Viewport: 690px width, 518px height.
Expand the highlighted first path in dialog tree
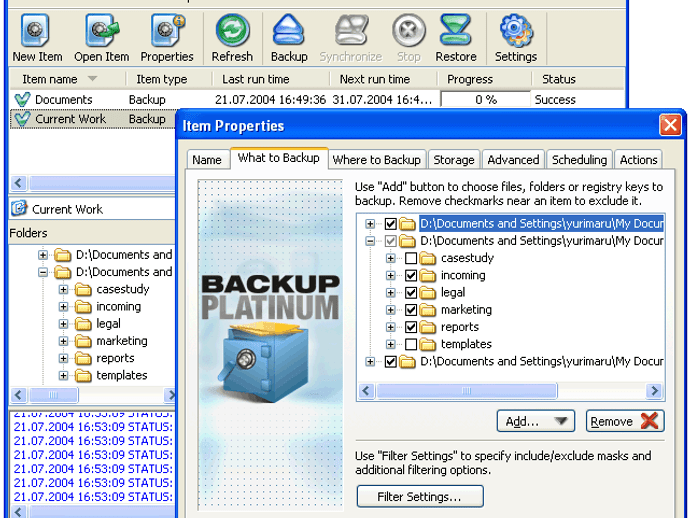[370, 224]
